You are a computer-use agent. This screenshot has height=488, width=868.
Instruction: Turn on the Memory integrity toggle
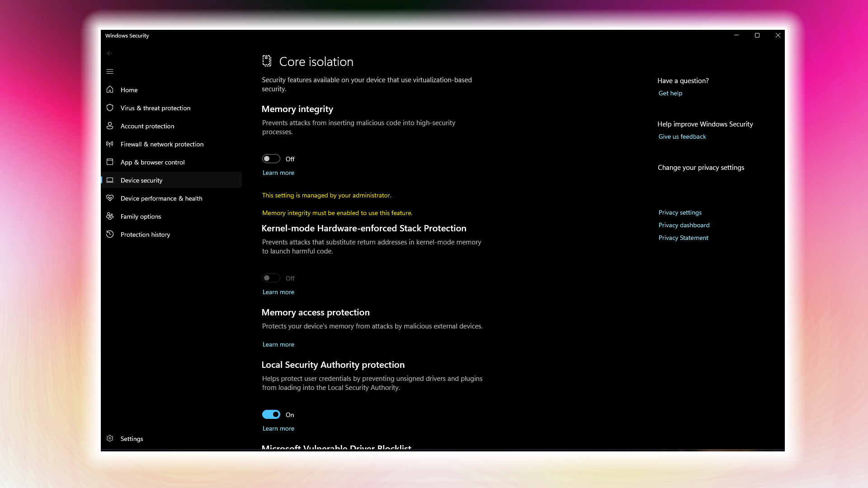coord(271,159)
